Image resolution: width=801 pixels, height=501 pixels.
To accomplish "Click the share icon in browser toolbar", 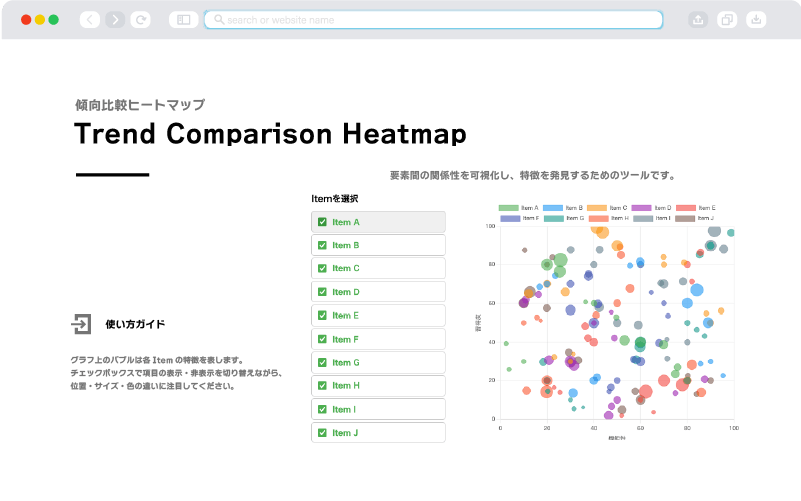I will click(x=697, y=19).
